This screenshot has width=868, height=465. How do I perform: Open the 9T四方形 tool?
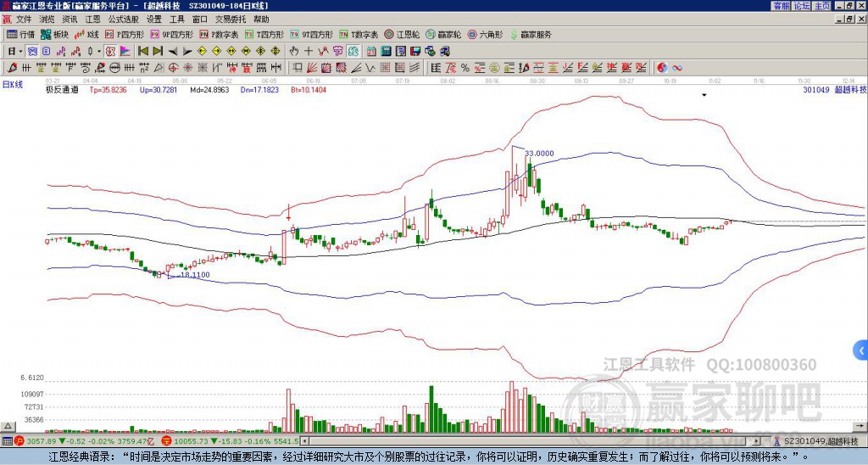(x=311, y=34)
